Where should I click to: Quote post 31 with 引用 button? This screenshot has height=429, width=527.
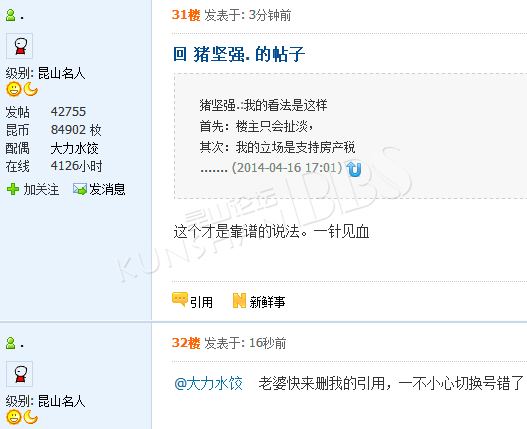click(201, 302)
